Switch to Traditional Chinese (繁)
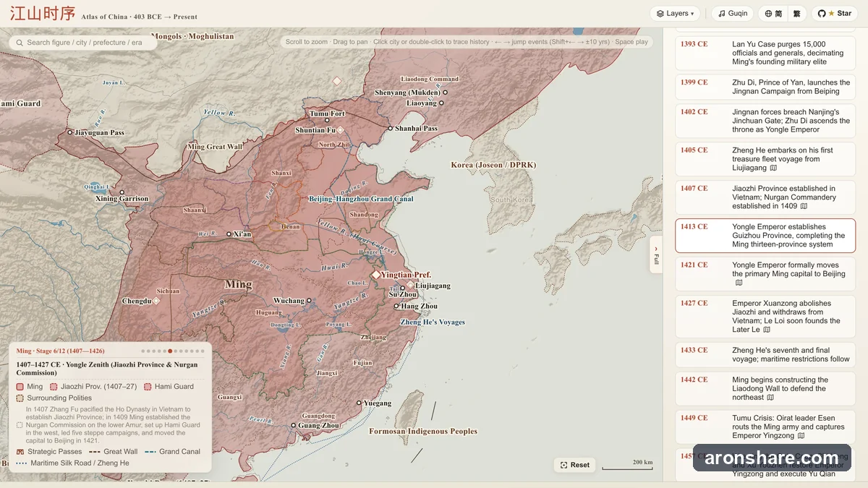868x488 pixels. click(796, 14)
